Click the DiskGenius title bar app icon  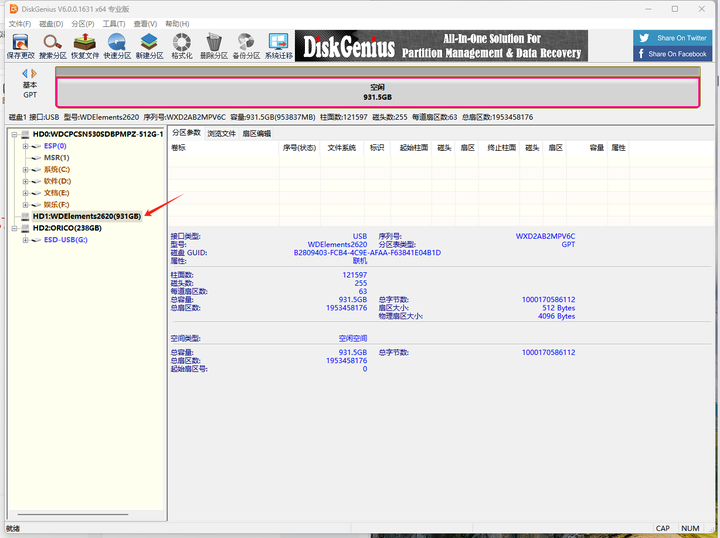click(14, 9)
